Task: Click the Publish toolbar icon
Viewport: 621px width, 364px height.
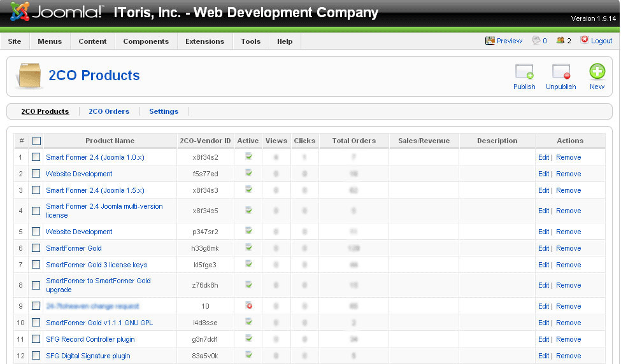Action: (524, 72)
